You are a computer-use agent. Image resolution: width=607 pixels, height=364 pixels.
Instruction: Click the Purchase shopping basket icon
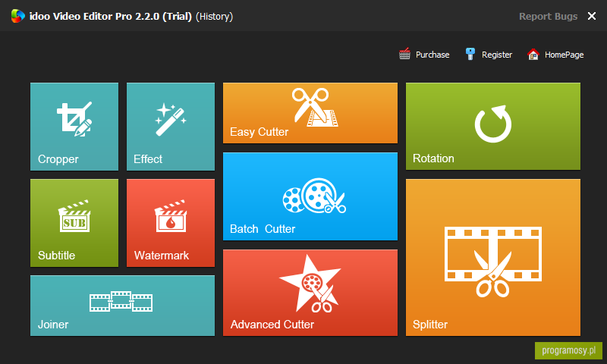[404, 54]
